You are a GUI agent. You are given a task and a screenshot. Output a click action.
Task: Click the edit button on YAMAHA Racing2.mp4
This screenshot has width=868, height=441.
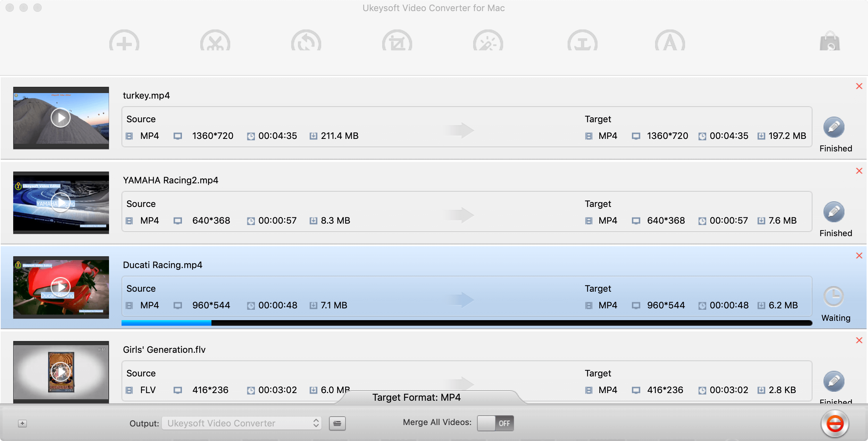(x=834, y=212)
